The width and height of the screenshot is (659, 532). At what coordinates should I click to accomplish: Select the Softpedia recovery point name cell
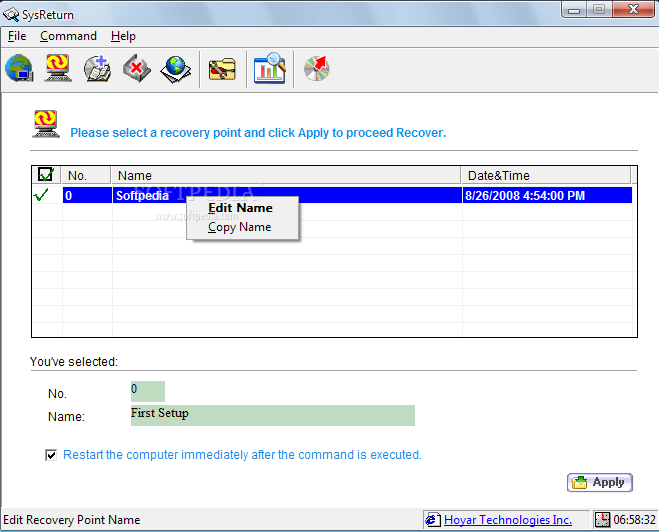pyautogui.click(x=287, y=195)
